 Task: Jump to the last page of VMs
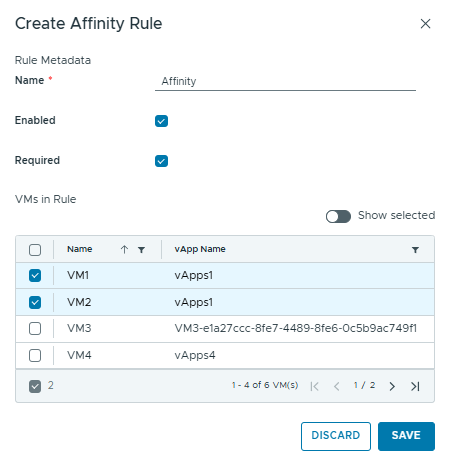[x=415, y=386]
